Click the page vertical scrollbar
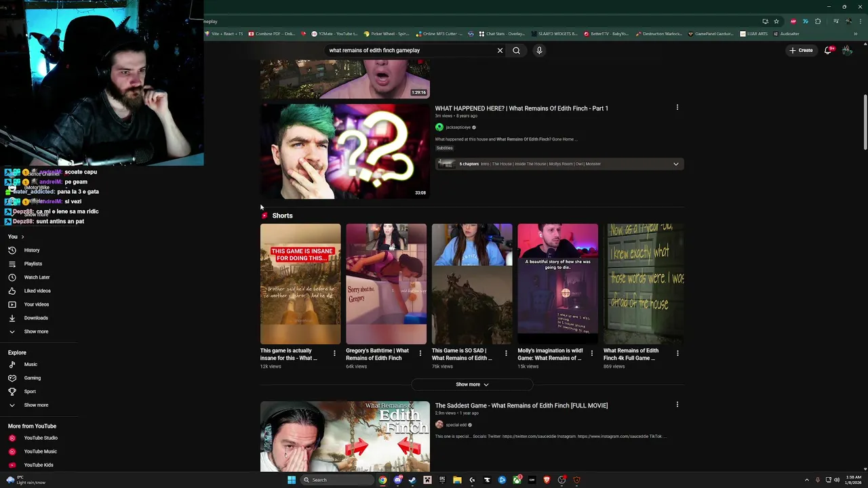The height and width of the screenshot is (488, 868). click(x=865, y=122)
